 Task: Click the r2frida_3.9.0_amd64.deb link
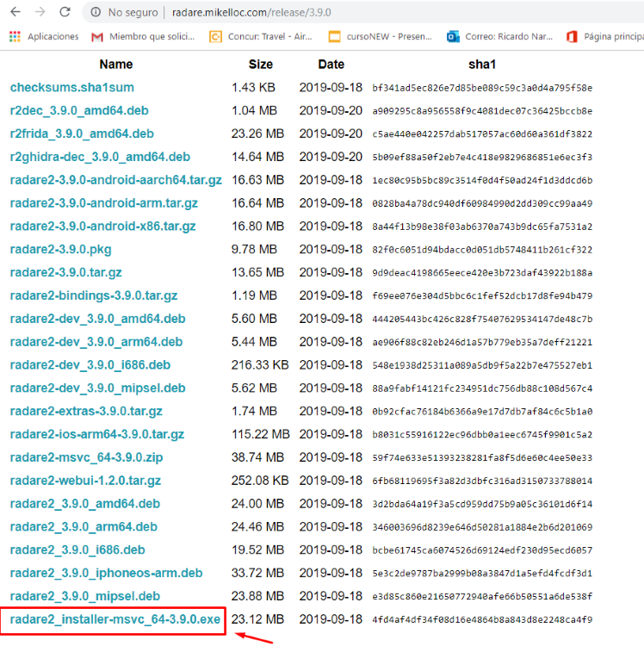coord(82,134)
